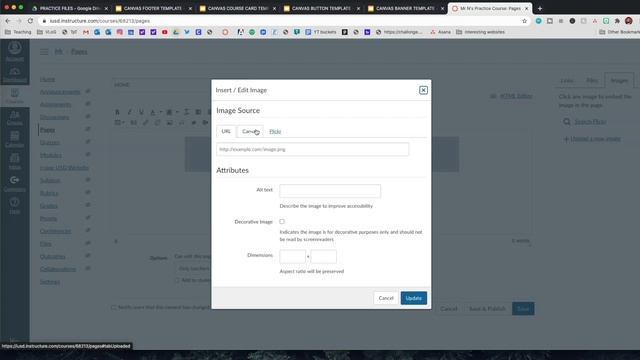Screen dimensions: 640x360
Task: Open the Flickr image source tab
Action: 275,131
